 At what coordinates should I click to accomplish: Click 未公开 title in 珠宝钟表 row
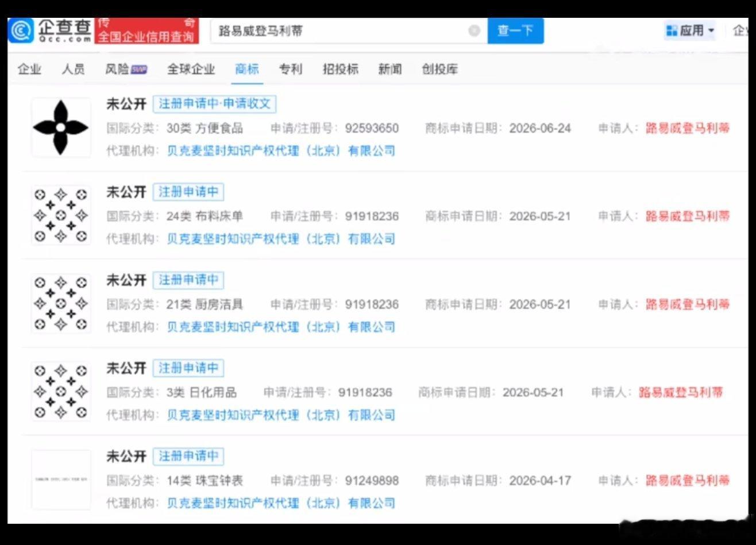click(126, 457)
